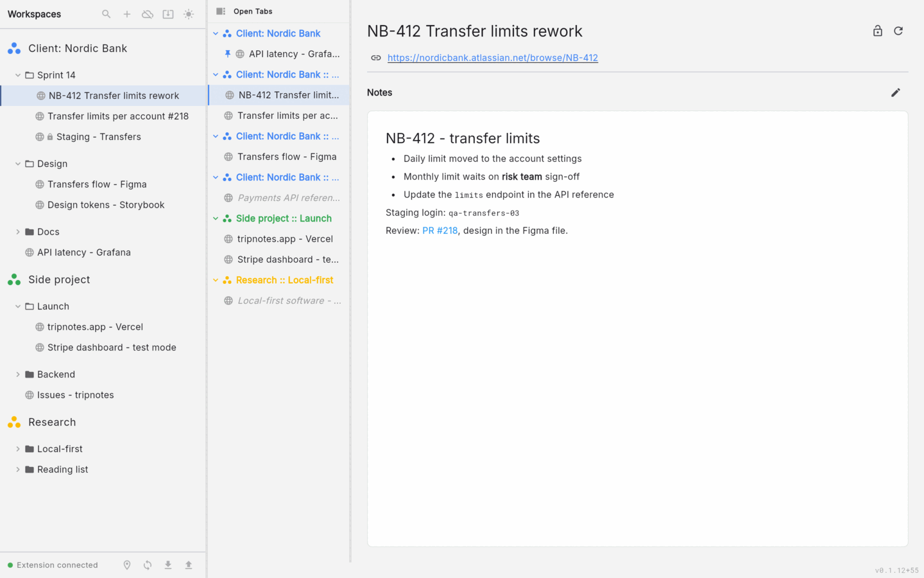Click the pin icon on API latency tab
This screenshot has height=578, width=924.
(227, 54)
